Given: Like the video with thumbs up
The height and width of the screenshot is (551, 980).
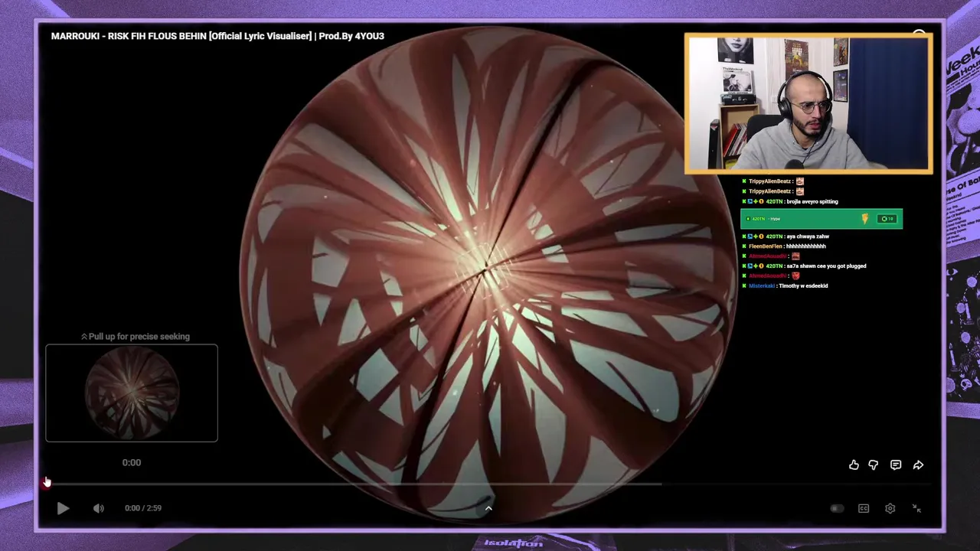Looking at the screenshot, I should click(854, 465).
